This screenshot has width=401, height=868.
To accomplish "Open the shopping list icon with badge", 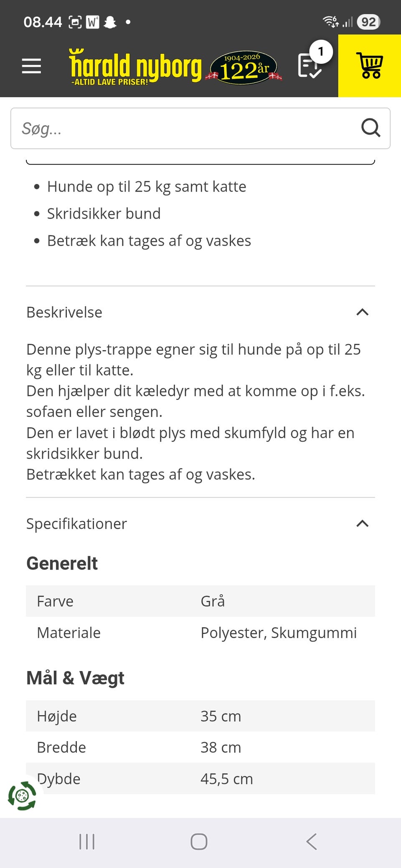I will point(310,66).
